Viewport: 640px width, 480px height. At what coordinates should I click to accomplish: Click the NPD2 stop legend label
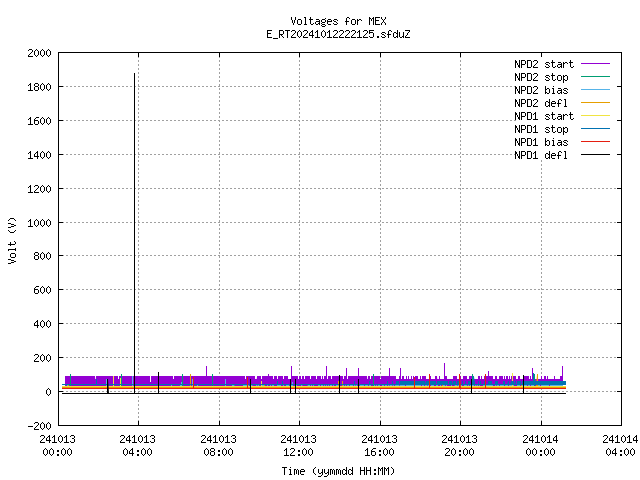[x=541, y=77]
